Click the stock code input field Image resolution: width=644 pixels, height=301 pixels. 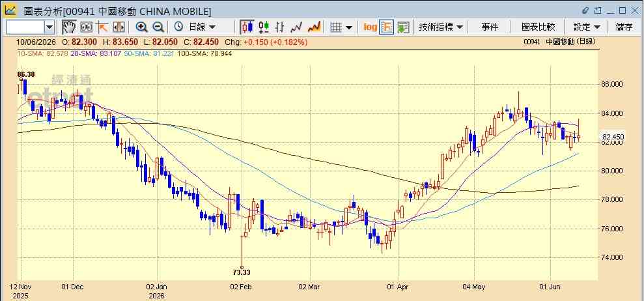click(x=25, y=27)
